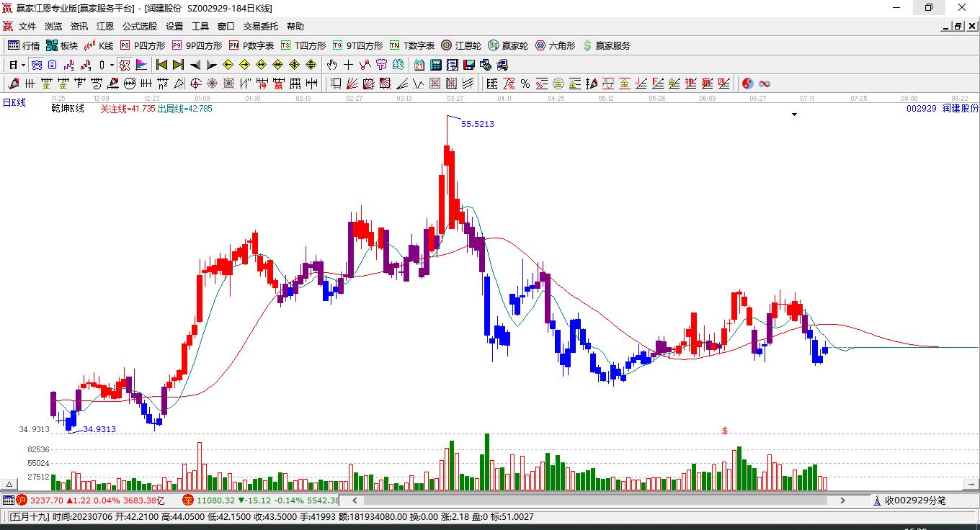Click the small black triangle marker below date axis

[794, 114]
